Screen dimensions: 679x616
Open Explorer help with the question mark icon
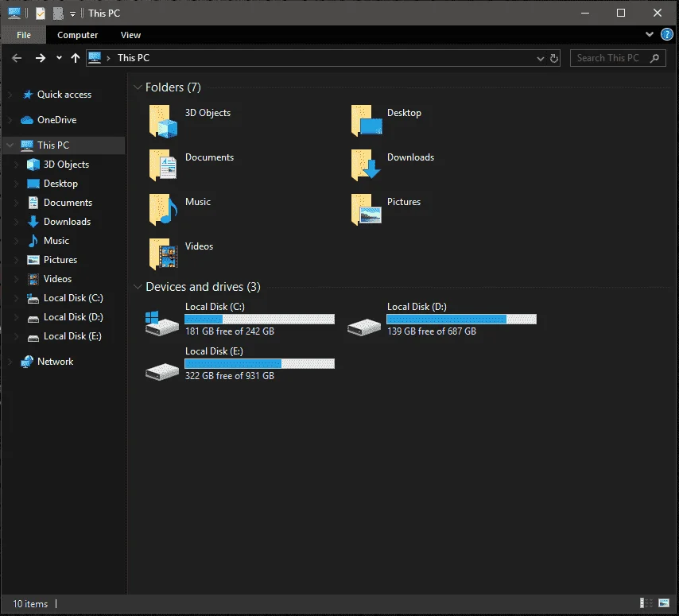[x=667, y=34]
